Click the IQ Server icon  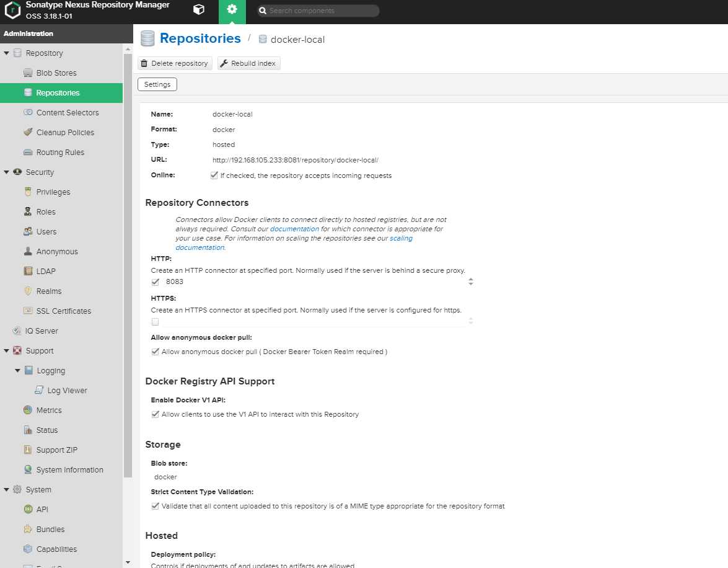(x=17, y=331)
